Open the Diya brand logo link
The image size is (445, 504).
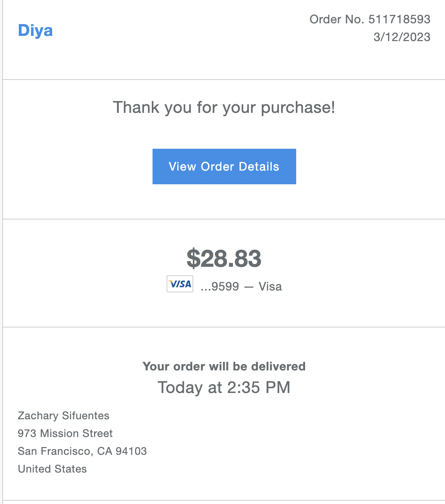[35, 30]
